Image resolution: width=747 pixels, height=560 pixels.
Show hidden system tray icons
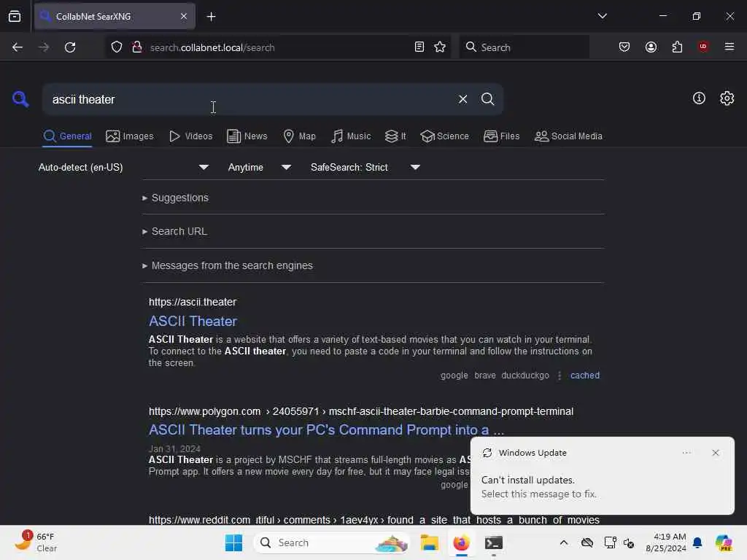click(x=564, y=542)
